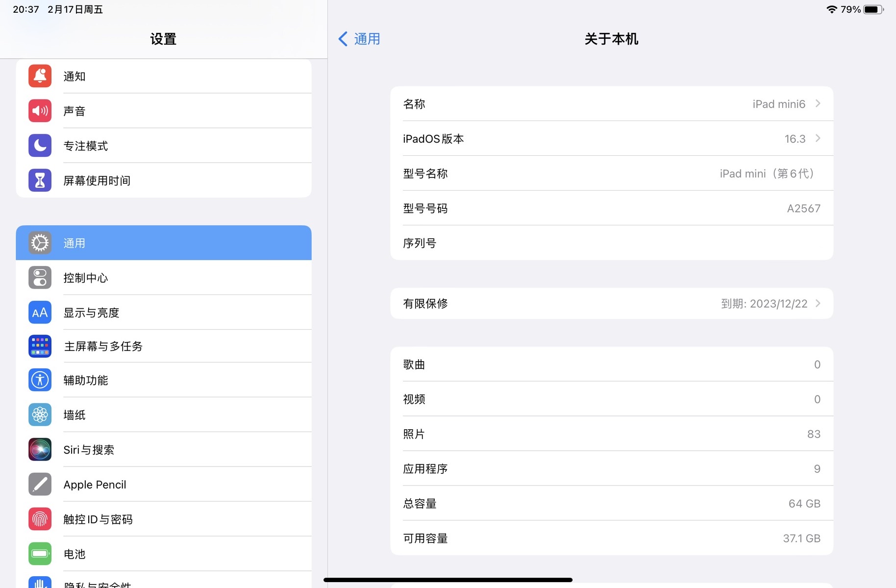This screenshot has width=896, height=588.
Task: Open 专注模式 settings row
Action: (x=164, y=146)
